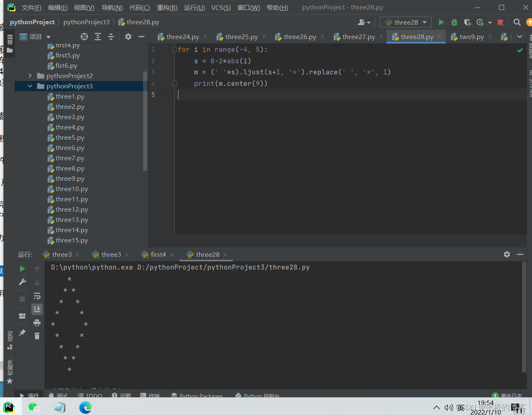The height and width of the screenshot is (415, 532).
Task: Print console output icon
Action: [x=37, y=323]
